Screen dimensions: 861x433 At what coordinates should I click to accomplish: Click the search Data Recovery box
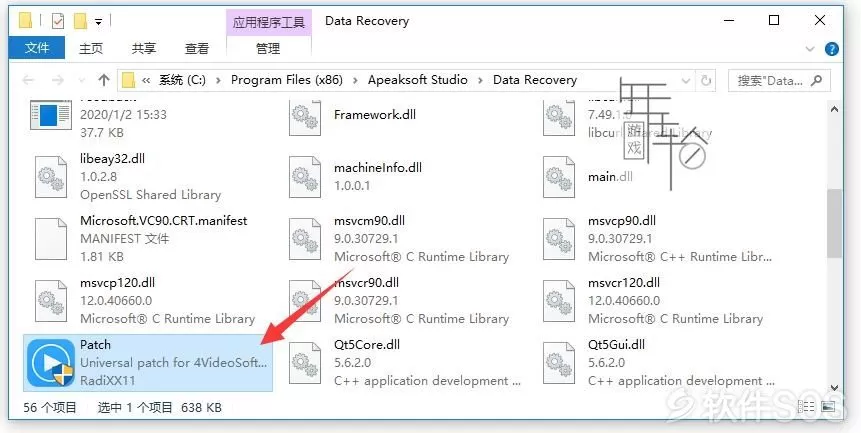779,81
